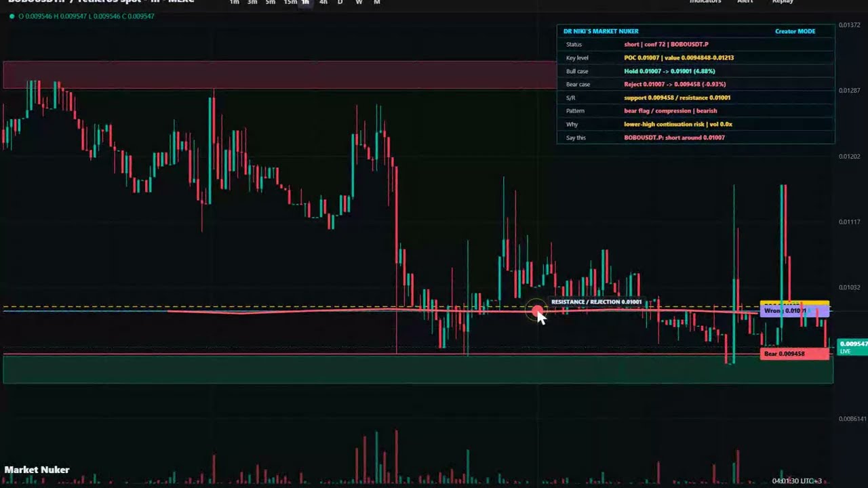Click 'Reject 0.01007 -> 0.009458' text
The width and height of the screenshot is (868, 488).
[662, 84]
